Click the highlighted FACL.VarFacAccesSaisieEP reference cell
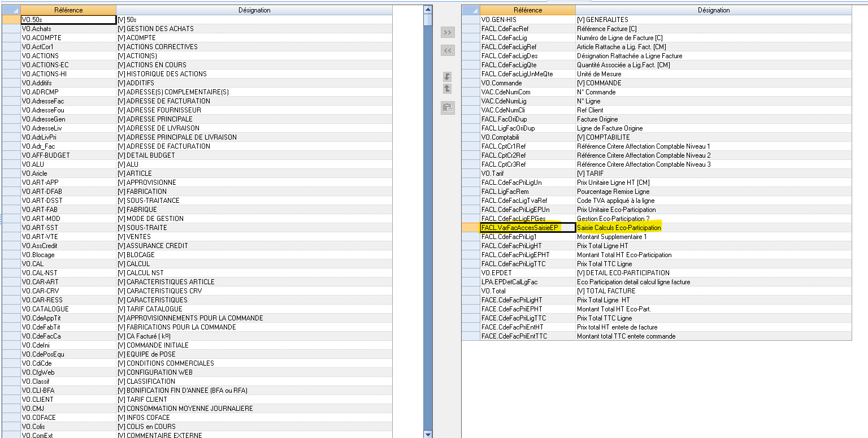868x438 pixels. pyautogui.click(x=527, y=228)
